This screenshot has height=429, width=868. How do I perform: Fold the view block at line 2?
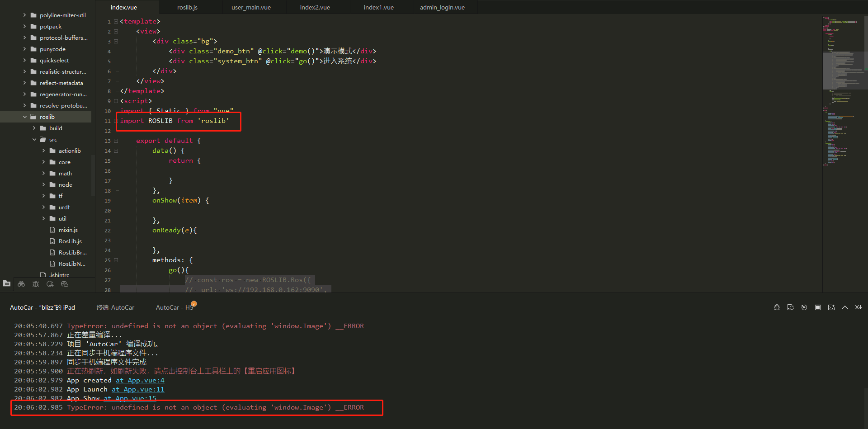pyautogui.click(x=116, y=31)
